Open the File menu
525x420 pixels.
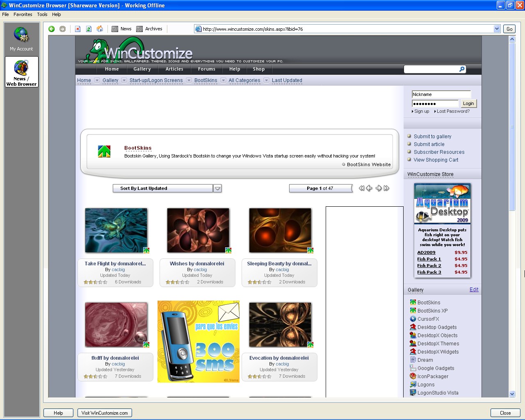coord(5,14)
